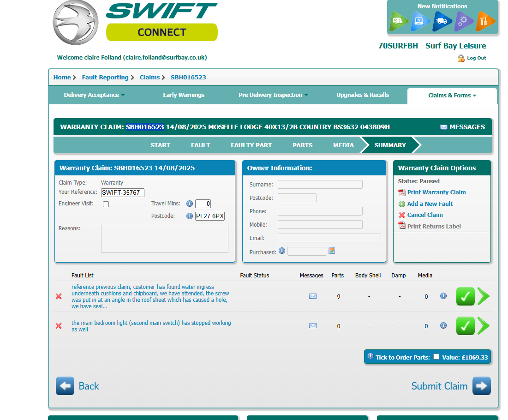Click the Log Out link
Screen dimensions: 508x420
[x=477, y=58]
